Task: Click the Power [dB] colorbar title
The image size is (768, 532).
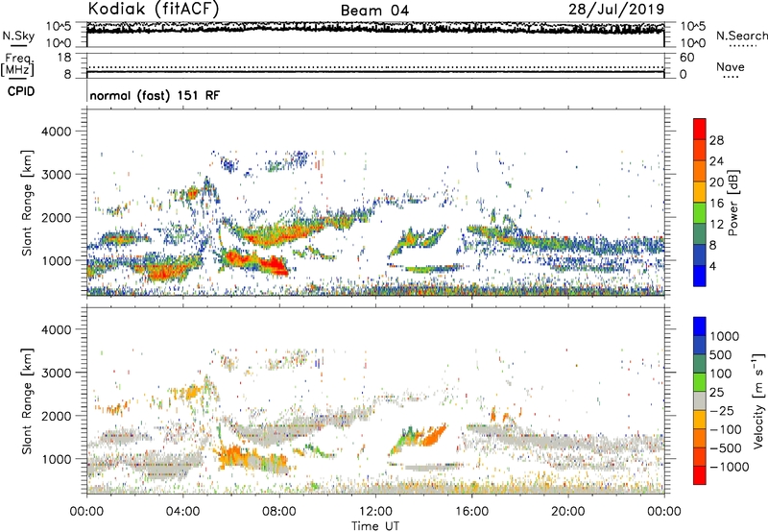Action: point(732,203)
